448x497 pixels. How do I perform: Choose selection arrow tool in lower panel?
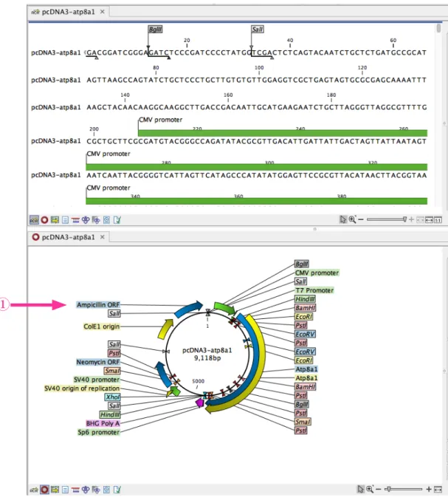pyautogui.click(x=361, y=489)
